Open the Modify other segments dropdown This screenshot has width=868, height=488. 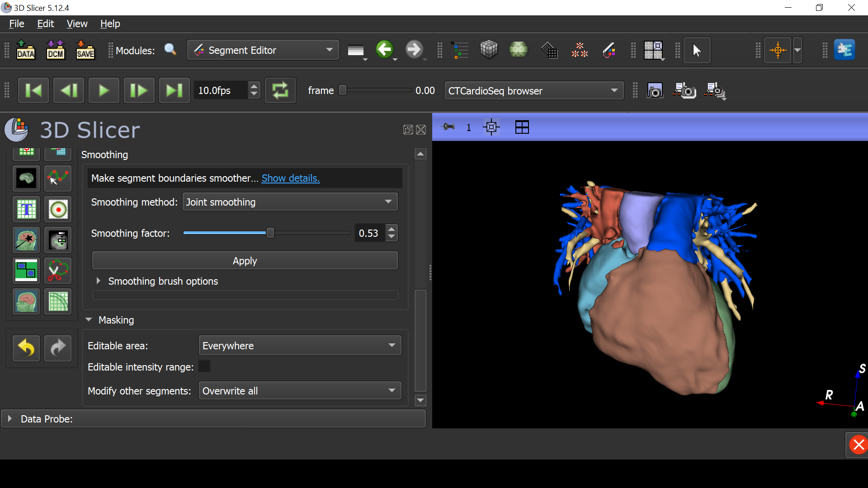[300, 391]
